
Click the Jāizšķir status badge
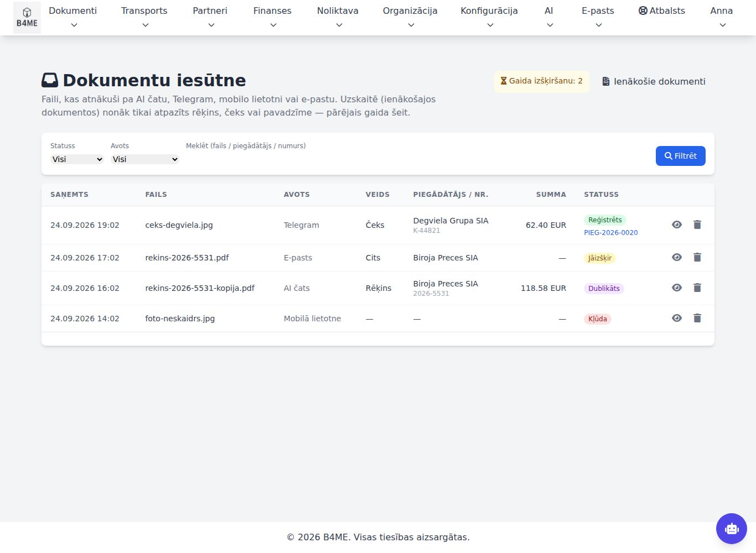click(x=600, y=258)
